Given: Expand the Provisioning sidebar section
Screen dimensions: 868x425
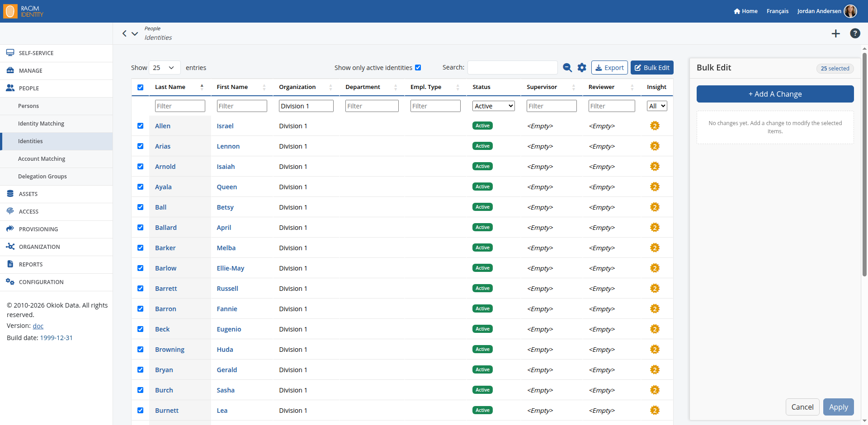Looking at the screenshot, I should pos(57,229).
